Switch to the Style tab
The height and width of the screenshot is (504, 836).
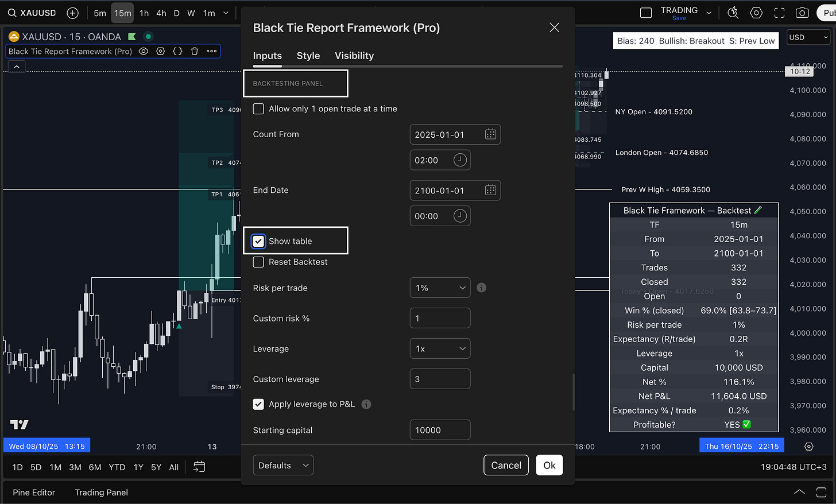pos(308,56)
